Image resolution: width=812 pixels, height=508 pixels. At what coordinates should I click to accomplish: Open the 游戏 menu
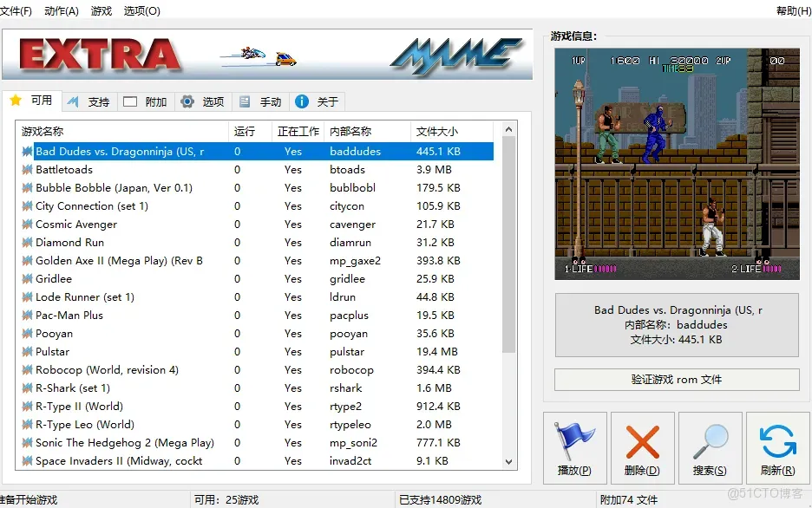[101, 11]
